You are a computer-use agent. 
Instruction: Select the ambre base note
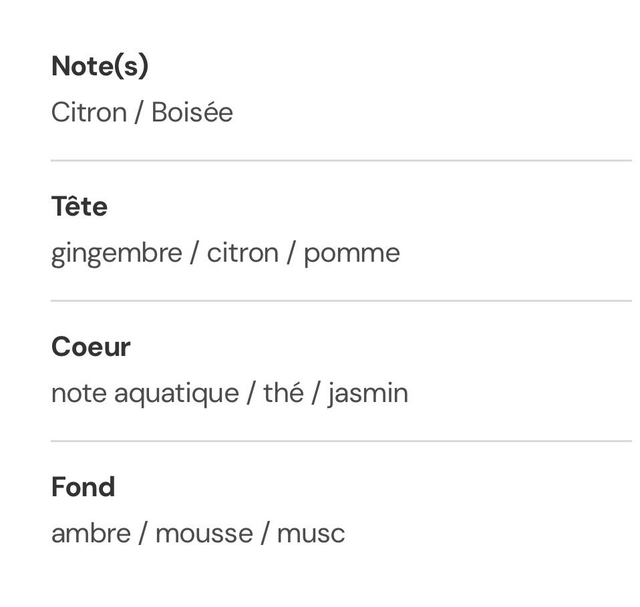tap(91, 533)
